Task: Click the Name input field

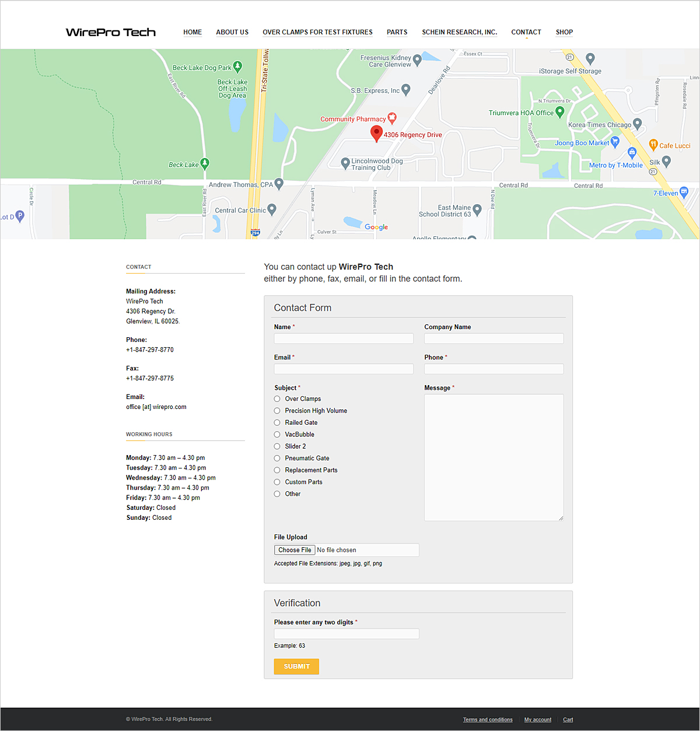Action: (344, 338)
